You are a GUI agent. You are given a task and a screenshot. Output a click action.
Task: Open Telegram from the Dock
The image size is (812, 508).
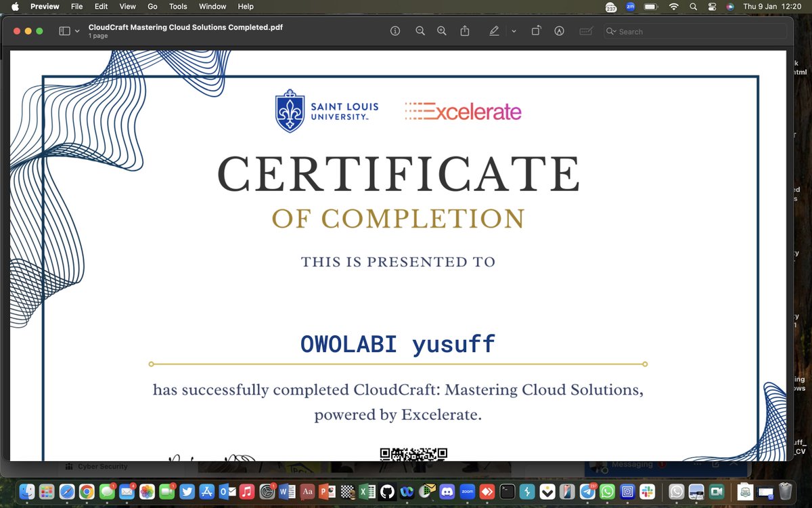point(587,492)
